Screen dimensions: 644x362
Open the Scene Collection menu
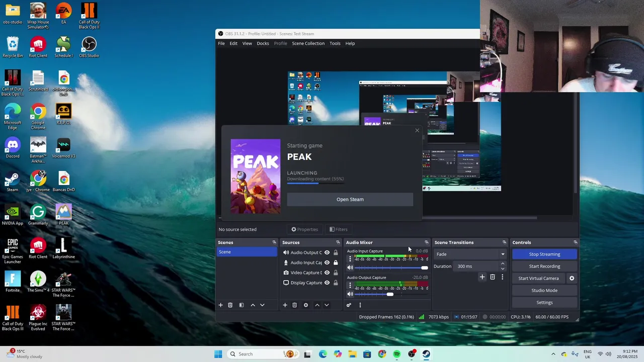click(308, 43)
